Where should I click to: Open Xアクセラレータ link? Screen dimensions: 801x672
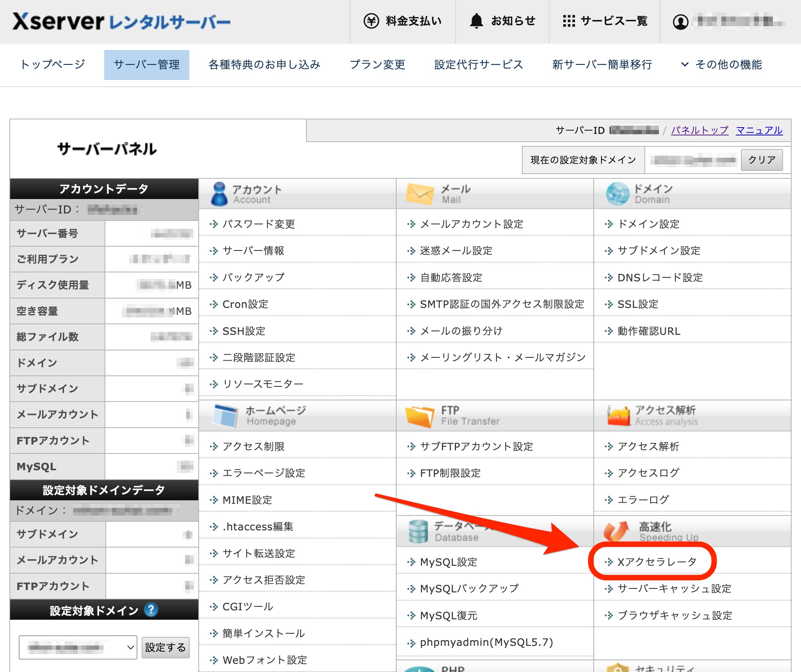click(657, 562)
